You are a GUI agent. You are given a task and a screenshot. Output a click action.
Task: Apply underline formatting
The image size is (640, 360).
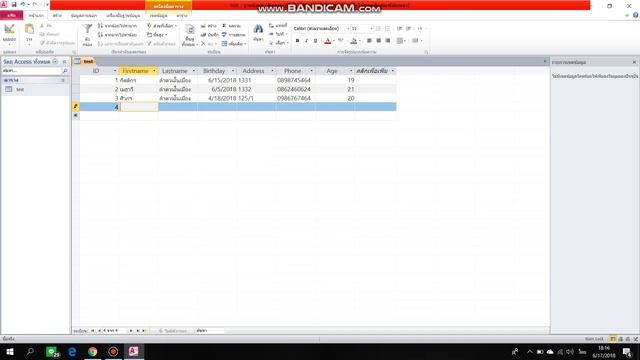tap(316, 40)
